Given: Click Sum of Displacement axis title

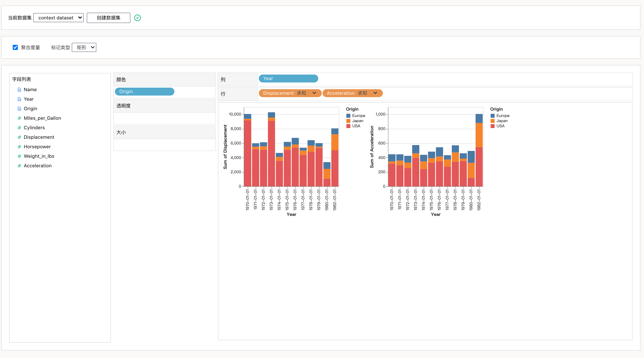Looking at the screenshot, I should 225,147.
